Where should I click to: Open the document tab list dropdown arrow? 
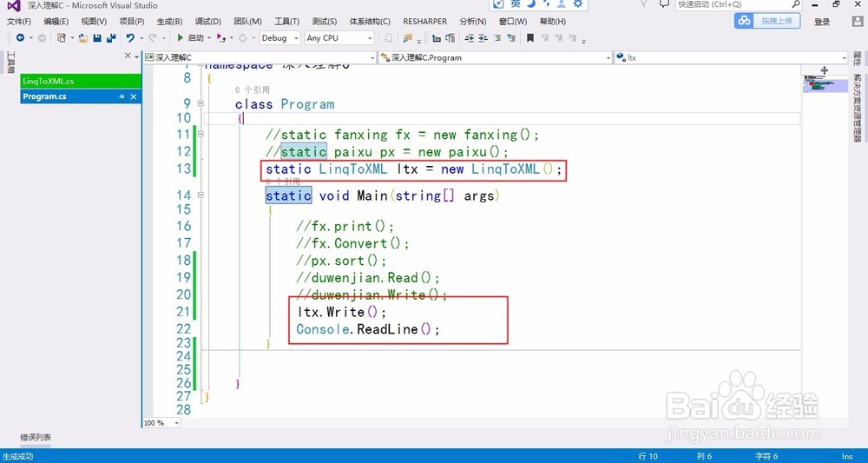coord(136,56)
